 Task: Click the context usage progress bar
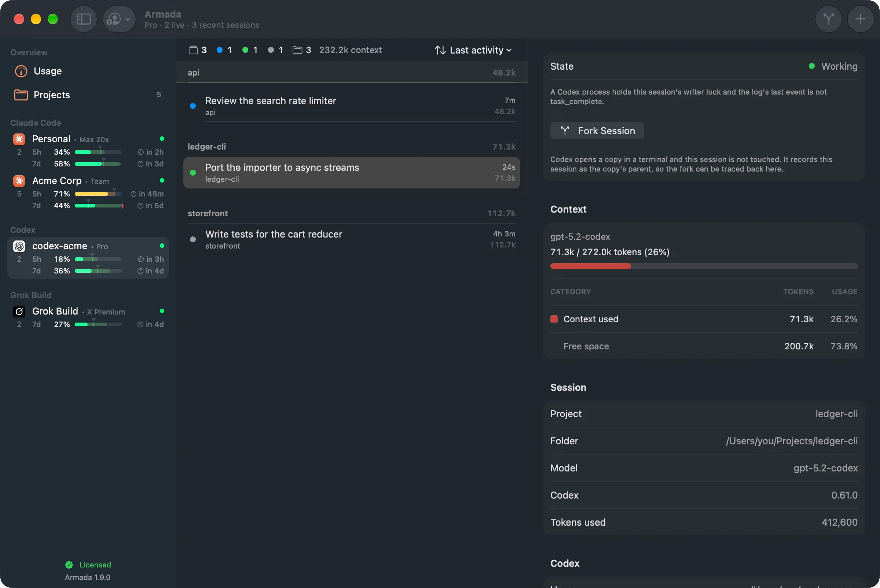(x=703, y=266)
